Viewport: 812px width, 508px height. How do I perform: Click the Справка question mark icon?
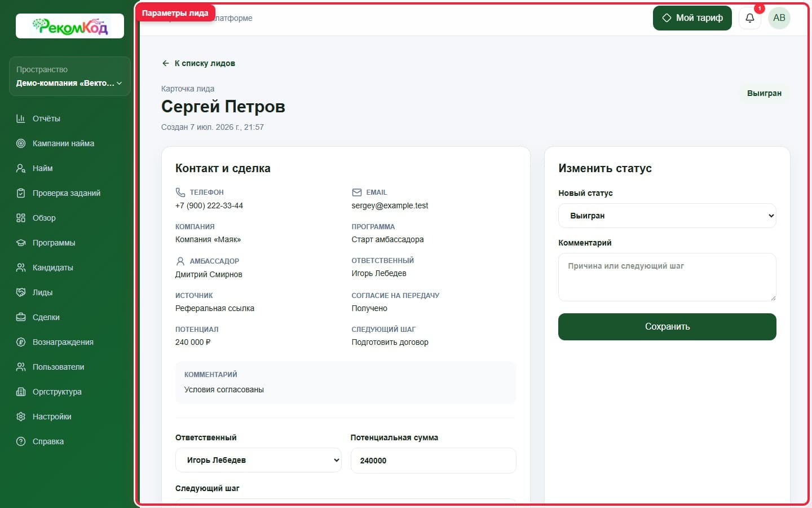click(x=21, y=441)
